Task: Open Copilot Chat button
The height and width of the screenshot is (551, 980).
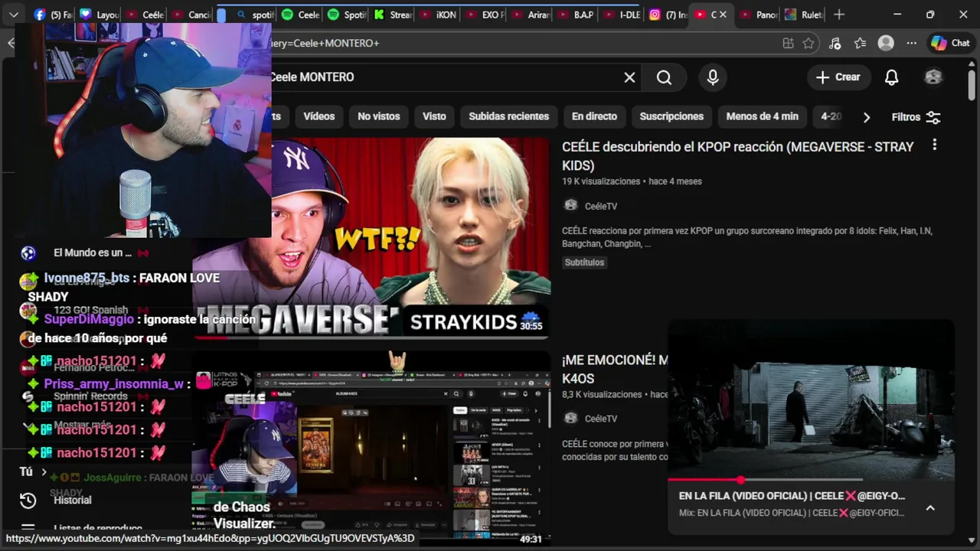Action: pyautogui.click(x=950, y=44)
